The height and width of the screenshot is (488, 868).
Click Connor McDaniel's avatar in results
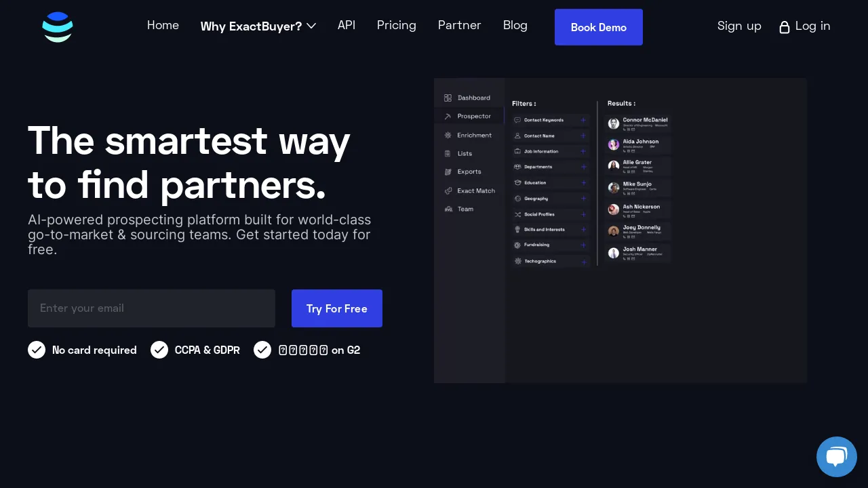(x=614, y=123)
